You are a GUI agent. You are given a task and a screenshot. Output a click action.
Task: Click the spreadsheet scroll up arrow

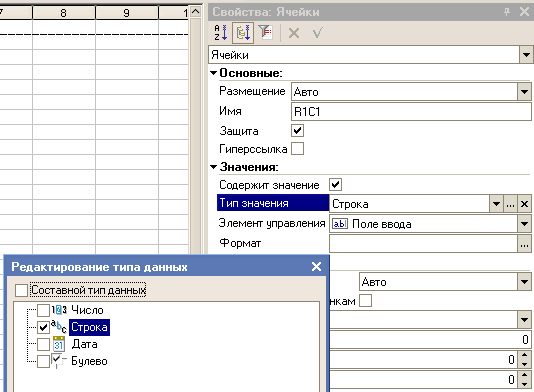(x=195, y=11)
